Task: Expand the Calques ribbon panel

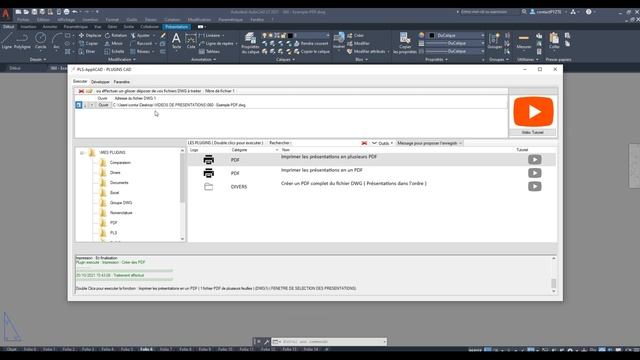Action: pos(284,60)
